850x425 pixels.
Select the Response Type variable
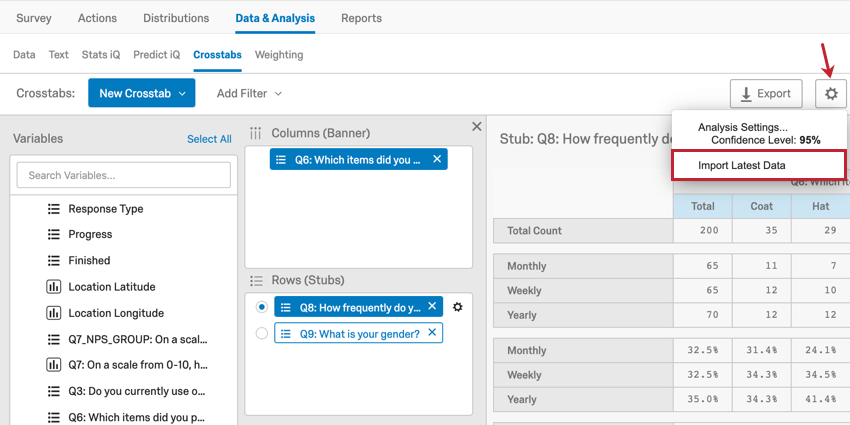coord(105,209)
